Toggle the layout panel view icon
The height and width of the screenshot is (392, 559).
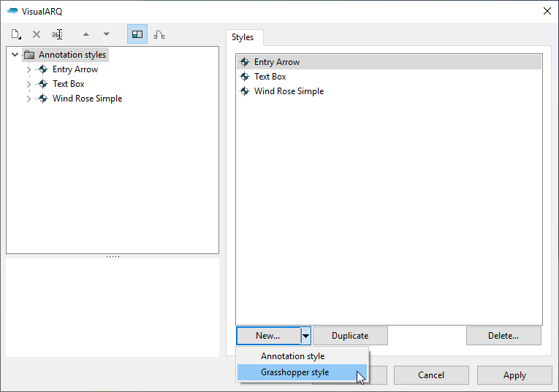tap(137, 34)
